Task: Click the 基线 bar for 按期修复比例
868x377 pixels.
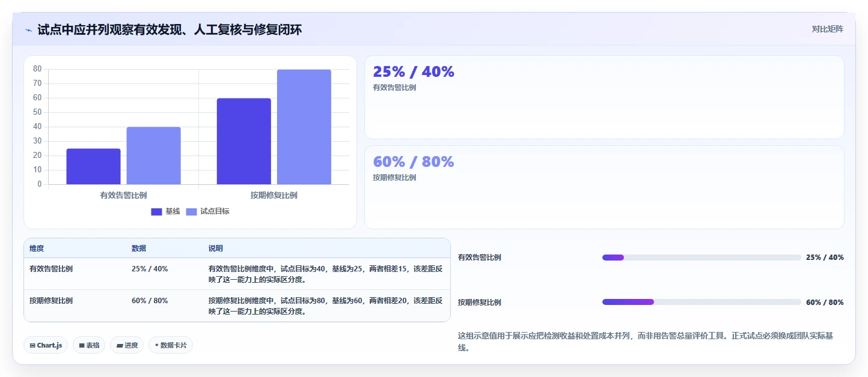Action: [243, 141]
